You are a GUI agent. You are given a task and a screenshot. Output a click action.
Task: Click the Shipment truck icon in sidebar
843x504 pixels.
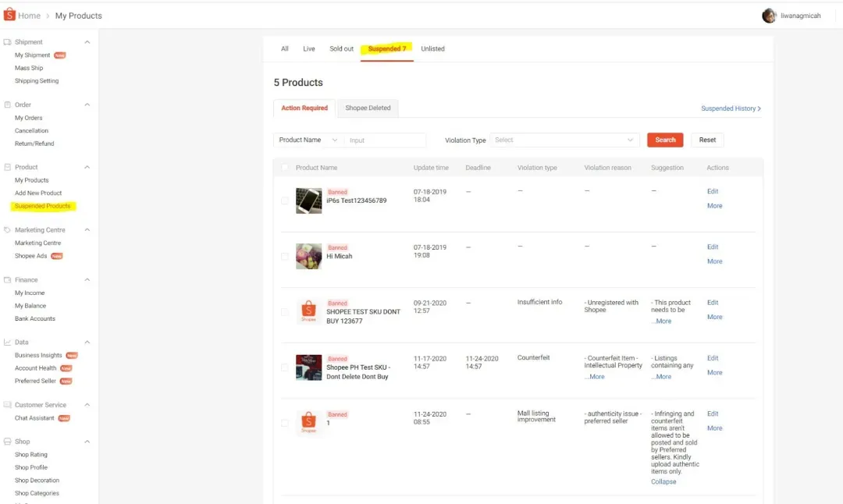point(8,42)
